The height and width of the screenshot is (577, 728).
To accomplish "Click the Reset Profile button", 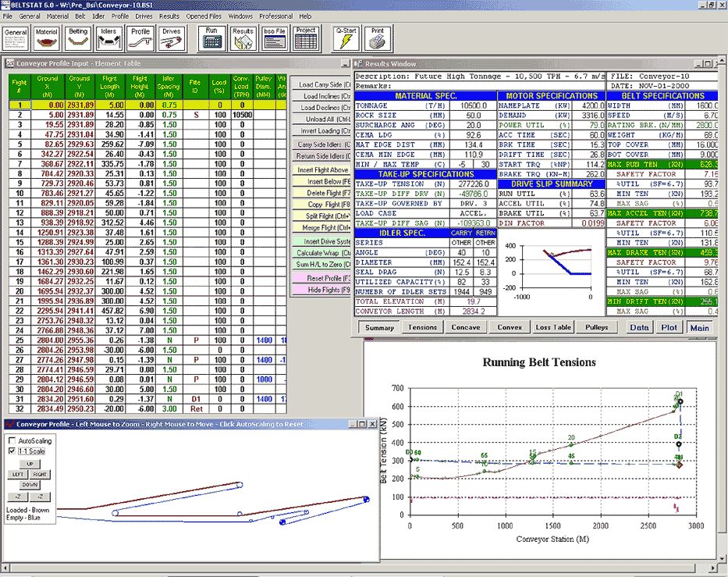I will click(321, 278).
